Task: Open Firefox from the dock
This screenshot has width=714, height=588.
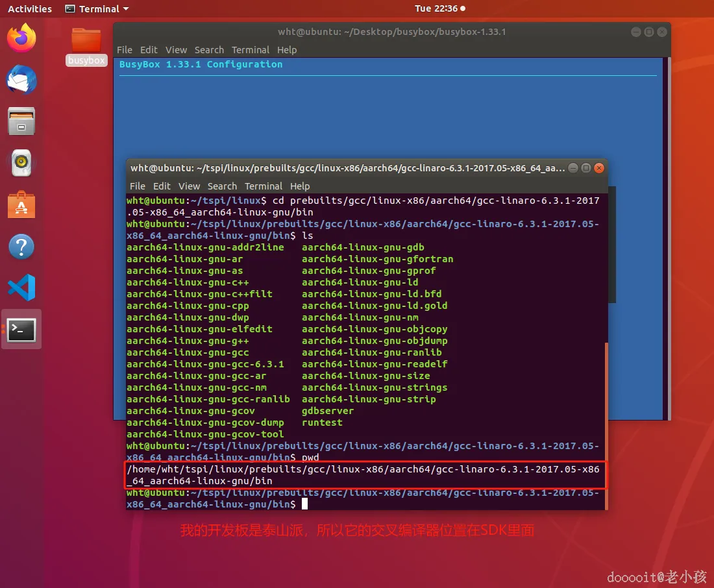Action: click(x=21, y=38)
